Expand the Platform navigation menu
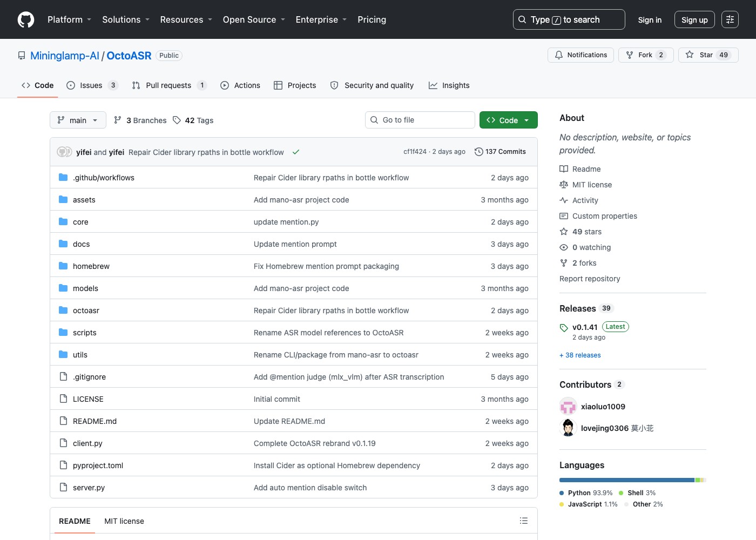The height and width of the screenshot is (540, 756). point(69,19)
